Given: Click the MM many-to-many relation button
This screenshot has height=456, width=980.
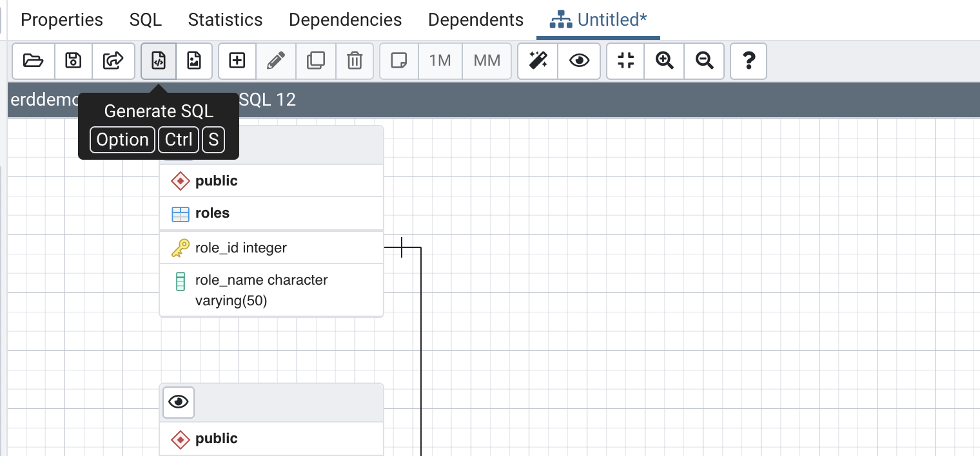Looking at the screenshot, I should pos(487,61).
